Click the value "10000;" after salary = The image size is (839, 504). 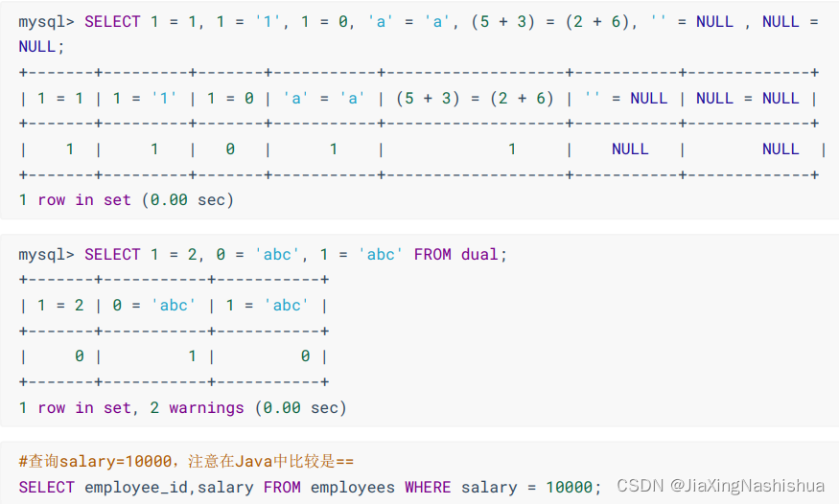pyautogui.click(x=573, y=488)
